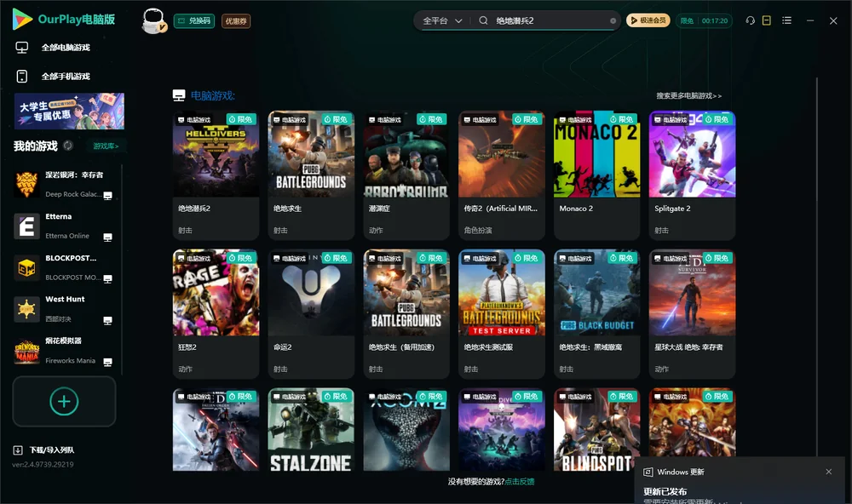The height and width of the screenshot is (504, 852).
Task: Click 限免 badge on Splitgate 2 card
Action: point(717,119)
